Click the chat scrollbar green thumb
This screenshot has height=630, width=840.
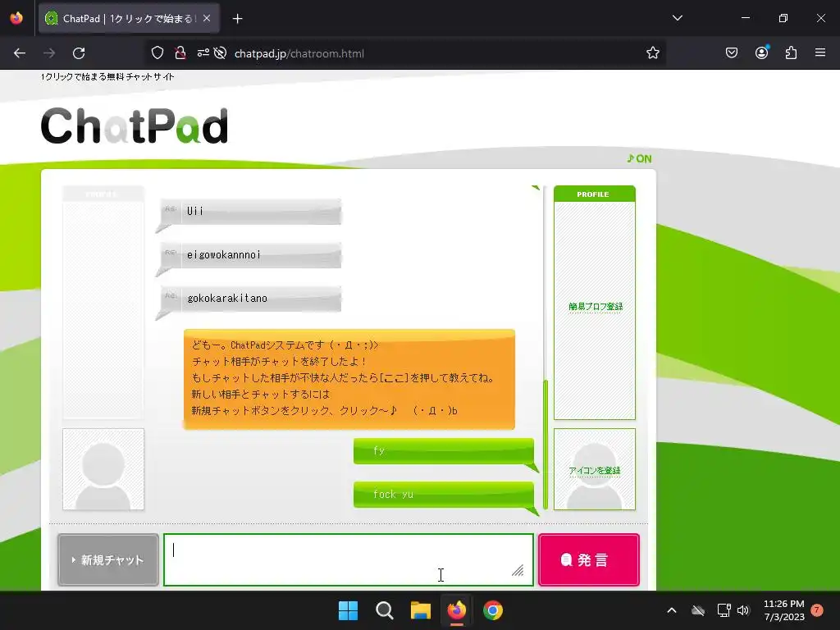(x=546, y=444)
